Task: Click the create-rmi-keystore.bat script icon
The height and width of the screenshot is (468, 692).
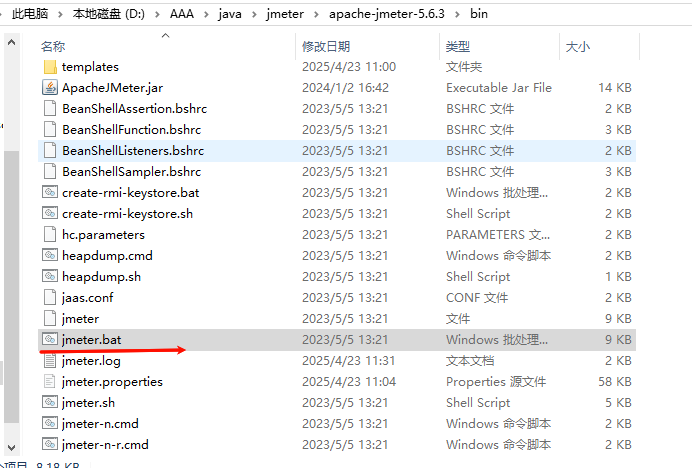Action: coord(50,192)
